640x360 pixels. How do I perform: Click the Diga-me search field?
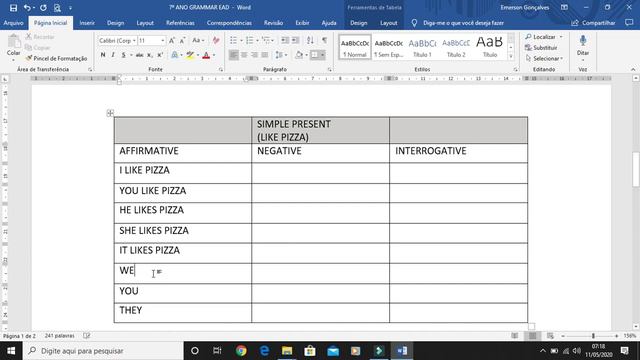click(x=463, y=23)
